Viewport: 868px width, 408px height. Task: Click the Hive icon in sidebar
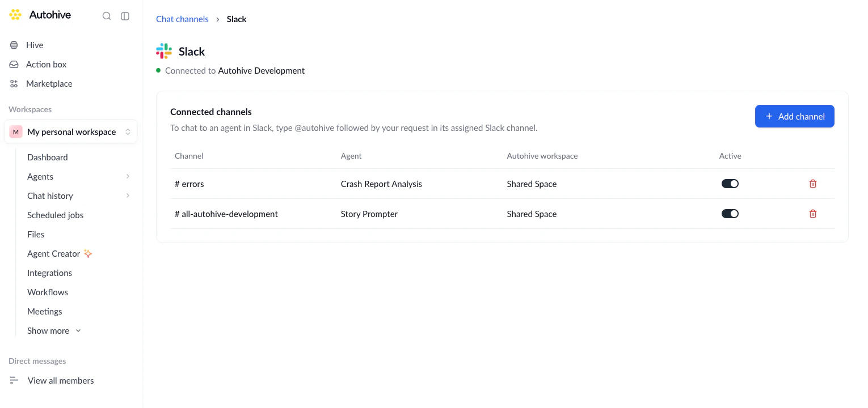pos(14,45)
